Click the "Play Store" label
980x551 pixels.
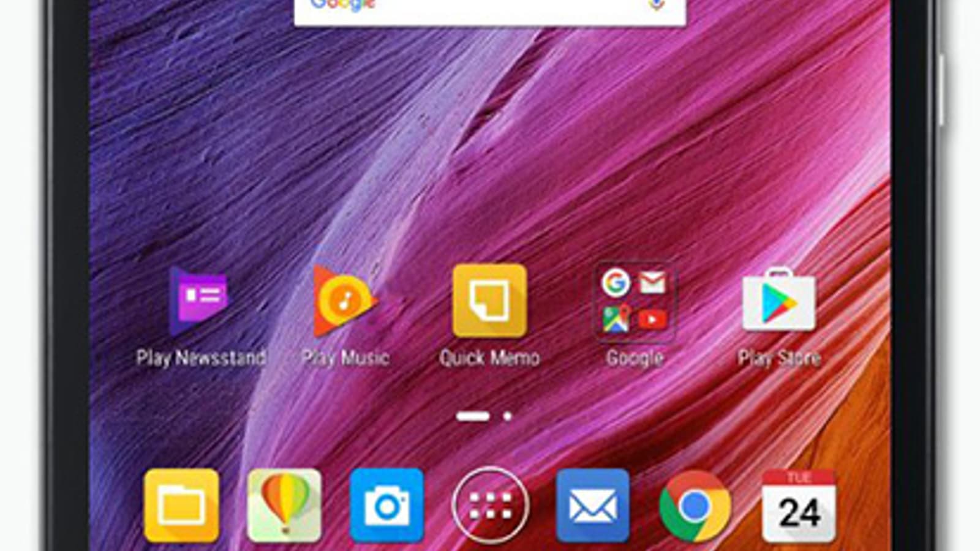point(778,358)
